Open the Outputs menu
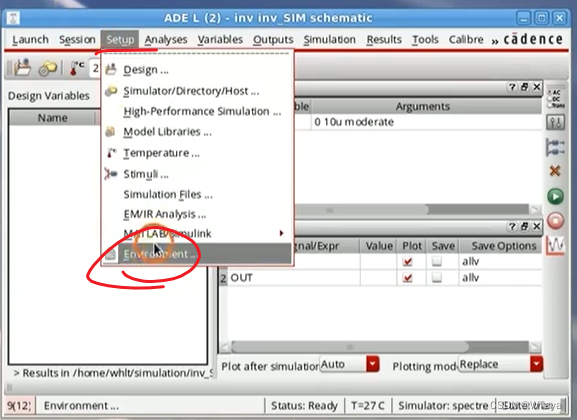 click(273, 39)
